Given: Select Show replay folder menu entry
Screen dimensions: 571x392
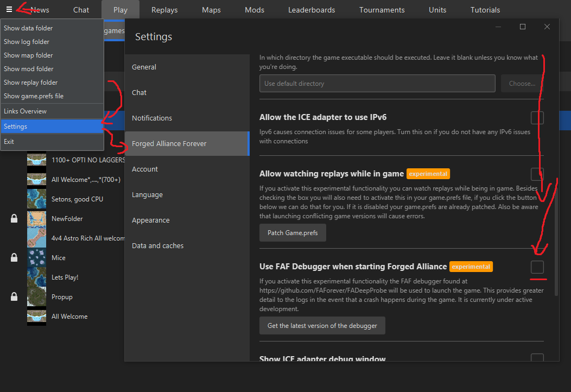Looking at the screenshot, I should (52, 83).
